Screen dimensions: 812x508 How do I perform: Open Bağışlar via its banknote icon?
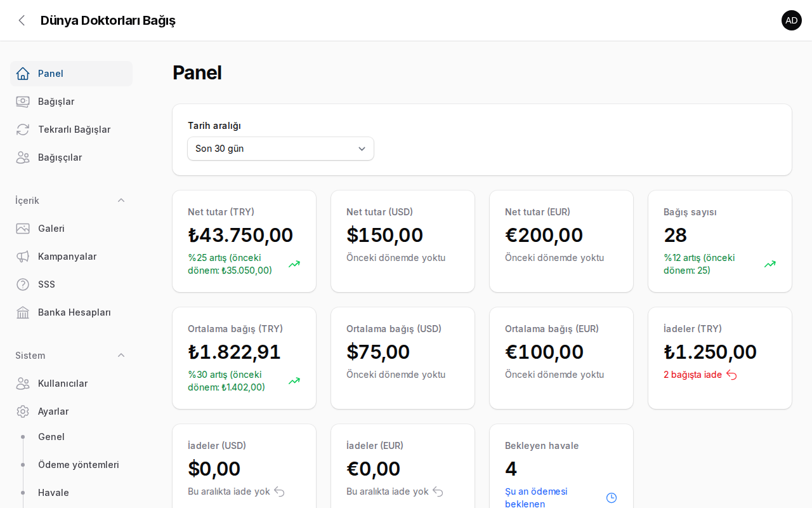(x=23, y=102)
